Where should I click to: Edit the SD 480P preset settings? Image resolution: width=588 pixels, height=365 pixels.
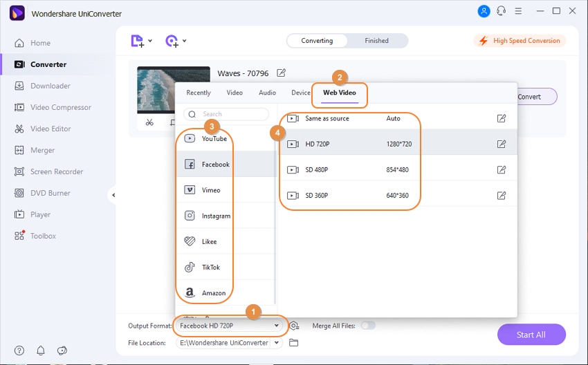pos(501,170)
